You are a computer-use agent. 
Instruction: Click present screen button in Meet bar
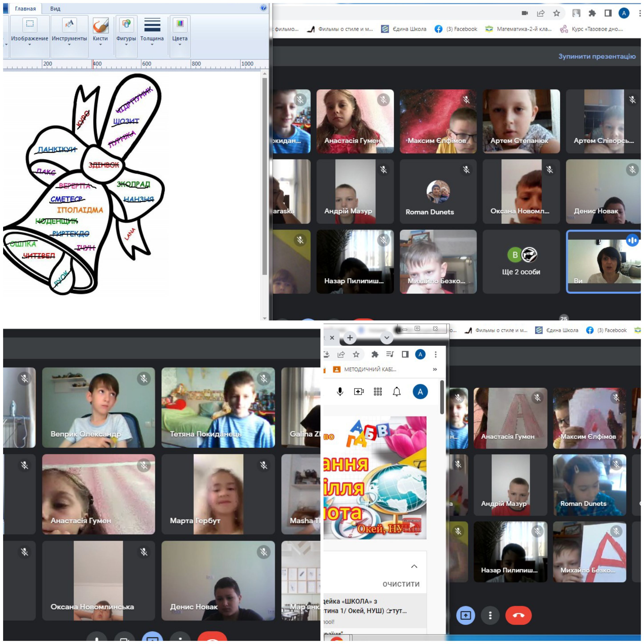tap(465, 615)
